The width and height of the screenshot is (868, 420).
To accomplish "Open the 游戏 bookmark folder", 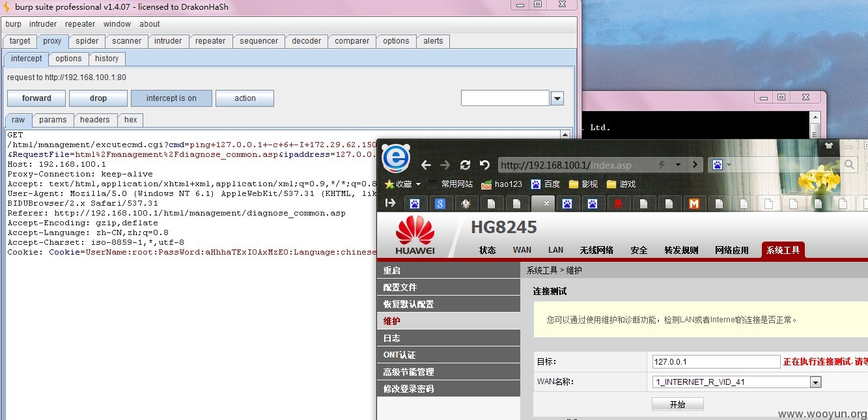I will [x=621, y=184].
